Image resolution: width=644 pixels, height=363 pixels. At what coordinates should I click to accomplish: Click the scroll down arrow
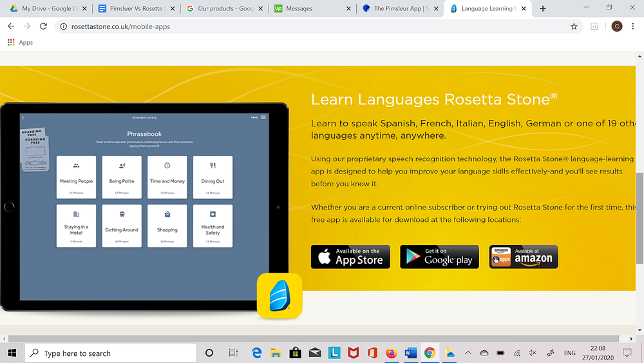point(640,330)
